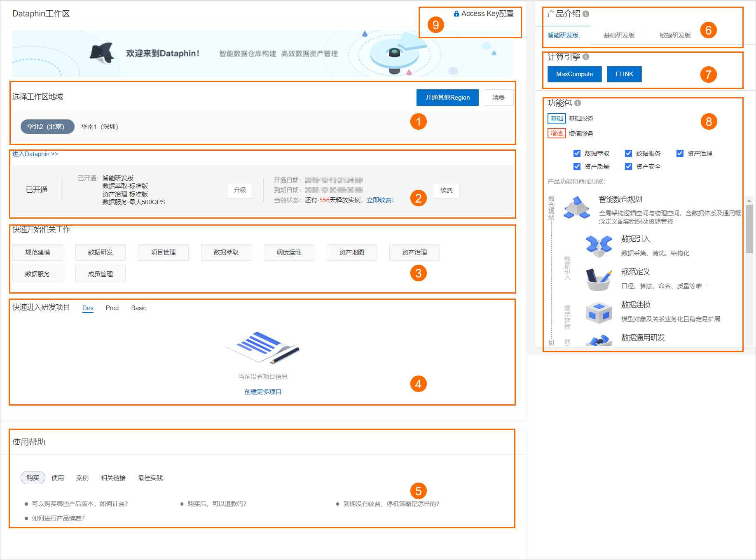Select the 相关链接 help tab

pyautogui.click(x=113, y=478)
